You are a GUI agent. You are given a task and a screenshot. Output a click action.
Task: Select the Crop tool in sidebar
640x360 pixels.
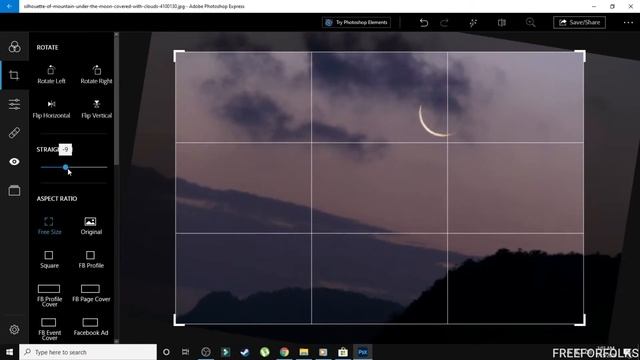[x=14, y=76]
